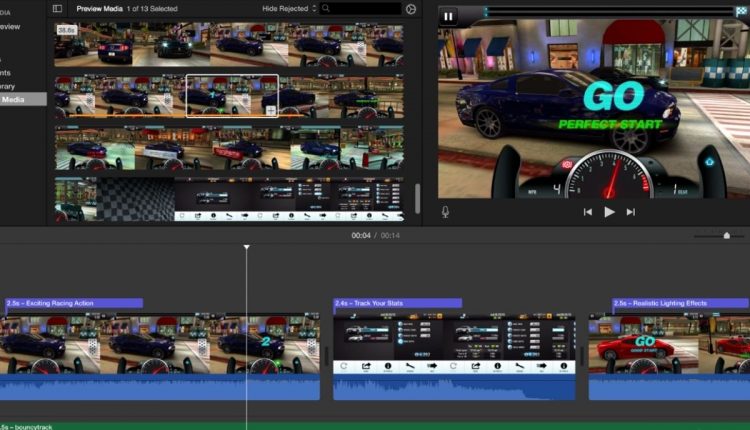This screenshot has width=750, height=430.
Task: Click the voiceover microphone icon
Action: click(445, 212)
